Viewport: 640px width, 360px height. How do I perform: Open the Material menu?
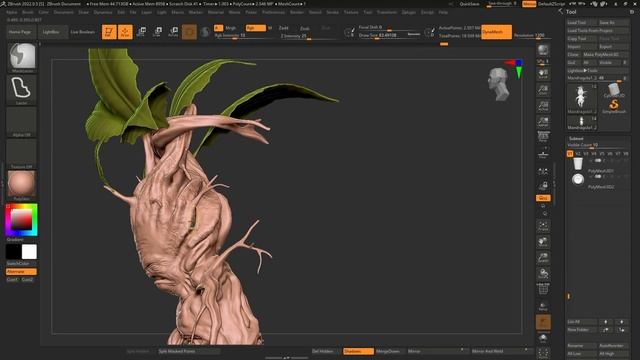pyautogui.click(x=216, y=12)
